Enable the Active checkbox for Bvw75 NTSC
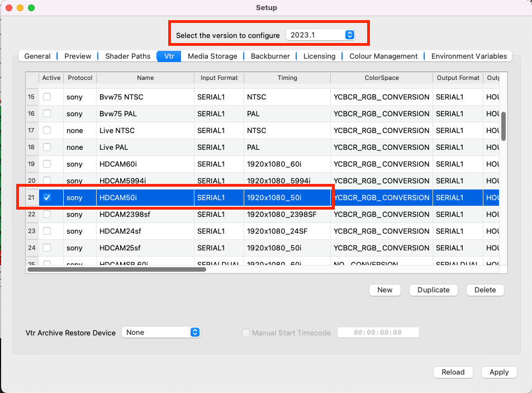The width and height of the screenshot is (532, 393). click(47, 97)
